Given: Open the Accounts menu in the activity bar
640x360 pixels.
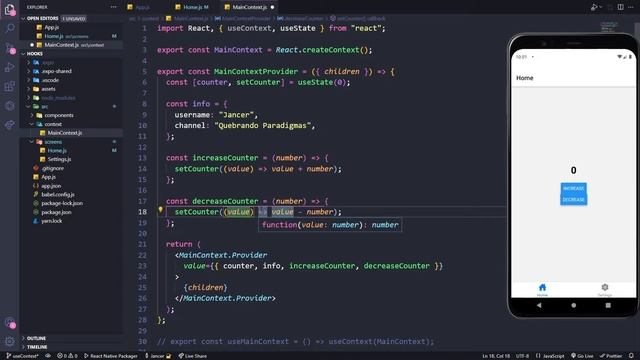Looking at the screenshot, I should click(10, 322).
